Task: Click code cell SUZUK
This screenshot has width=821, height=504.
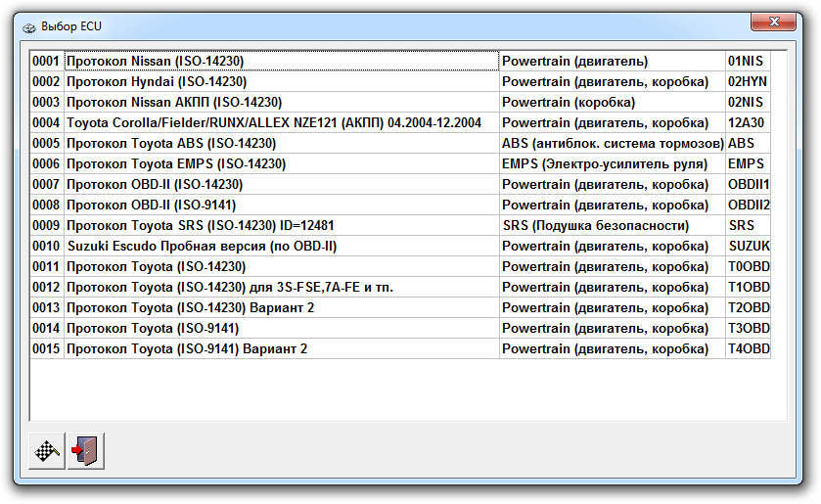Action: pos(748,246)
